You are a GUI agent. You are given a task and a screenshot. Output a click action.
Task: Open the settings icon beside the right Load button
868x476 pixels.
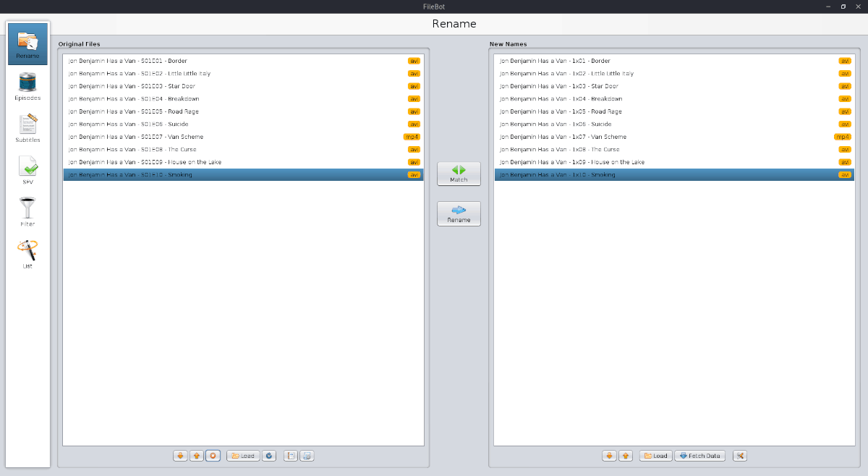coord(740,456)
